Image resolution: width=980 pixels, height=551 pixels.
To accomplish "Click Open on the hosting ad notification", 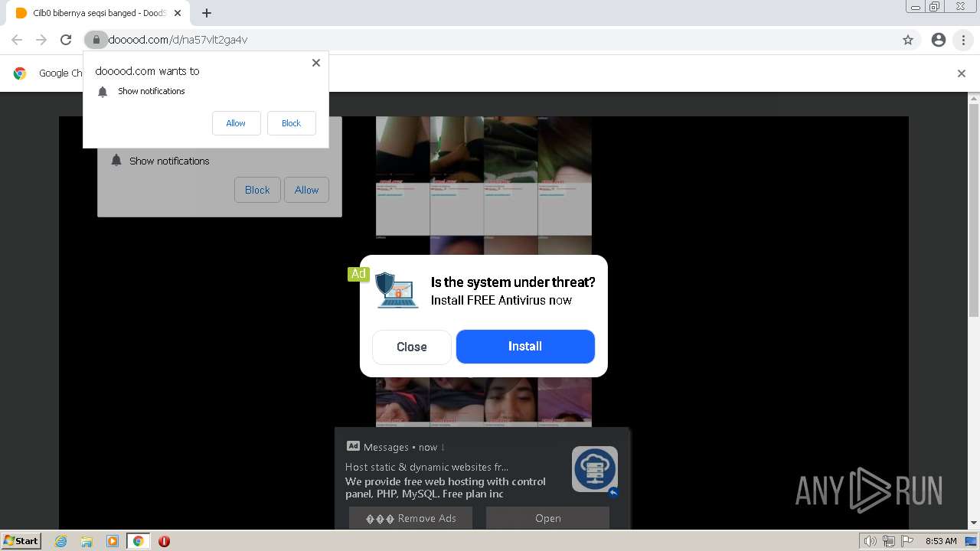I will 547,518.
